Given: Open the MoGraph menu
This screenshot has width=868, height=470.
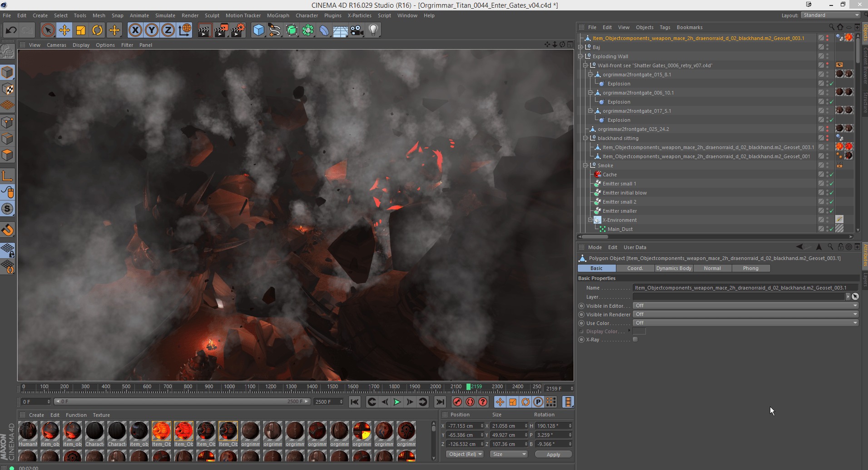Looking at the screenshot, I should (278, 15).
